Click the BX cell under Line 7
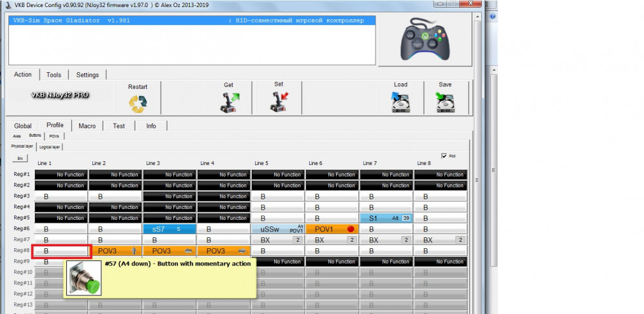 click(x=386, y=240)
